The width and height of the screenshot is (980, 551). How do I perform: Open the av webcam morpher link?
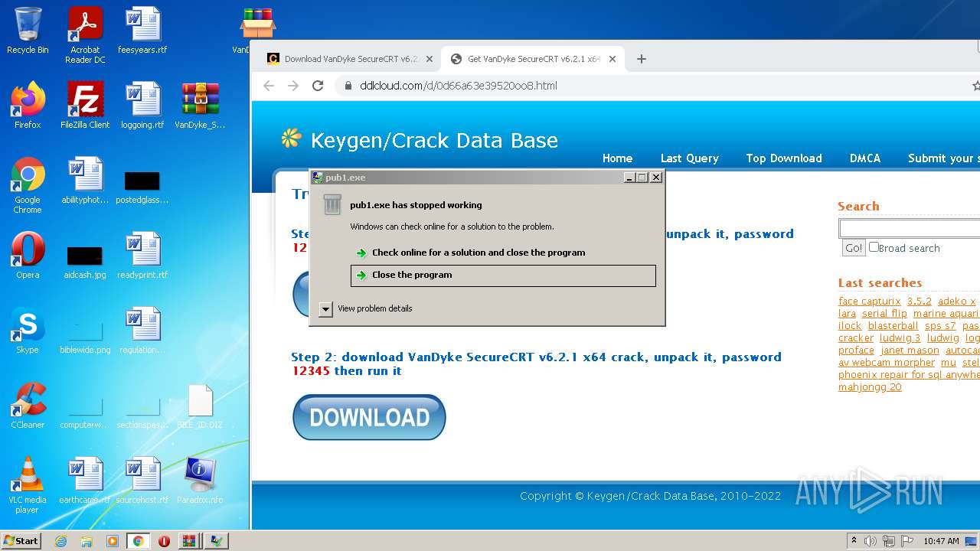[x=887, y=363]
